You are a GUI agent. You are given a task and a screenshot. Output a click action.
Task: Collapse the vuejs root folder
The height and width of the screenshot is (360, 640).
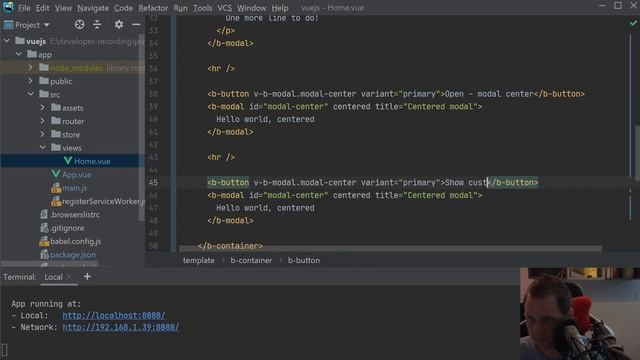pos(7,41)
